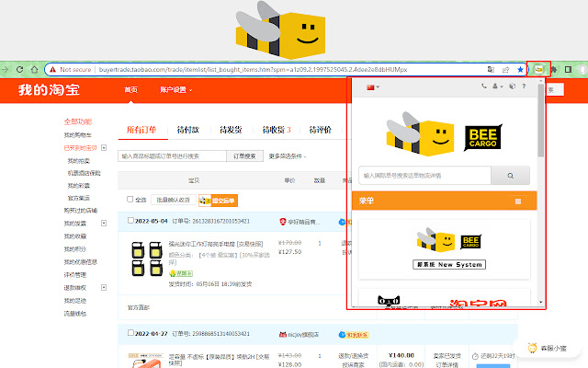Screen dimensions: 588x368
Task: Click the Bee Cargo extension icon in toolbar
Action: click(x=538, y=69)
